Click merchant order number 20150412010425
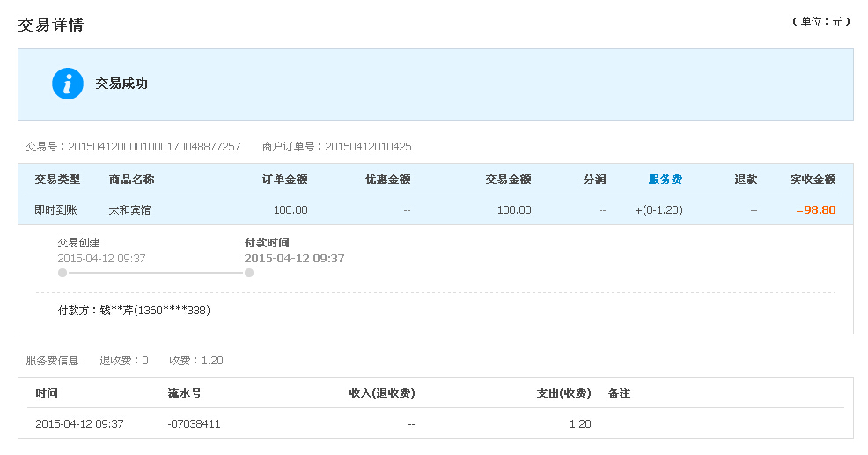The height and width of the screenshot is (455, 868). [368, 147]
